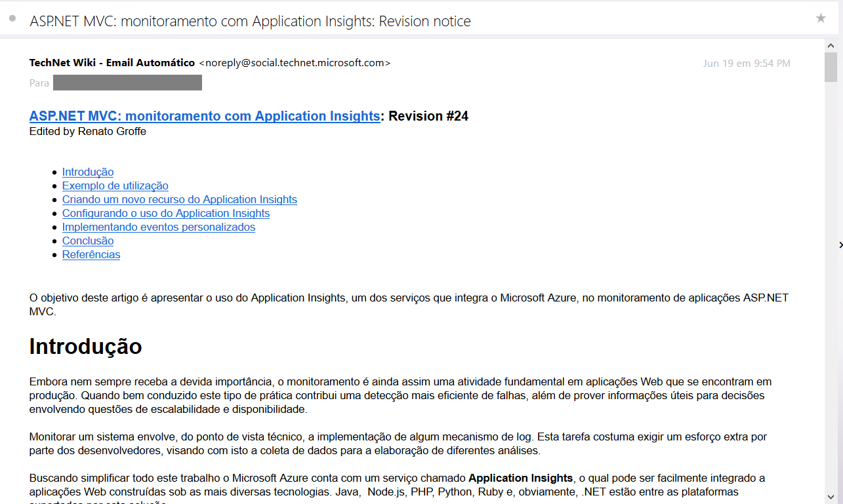The width and height of the screenshot is (843, 504).
Task: Click the email subject line Revision notice
Action: pos(251,21)
